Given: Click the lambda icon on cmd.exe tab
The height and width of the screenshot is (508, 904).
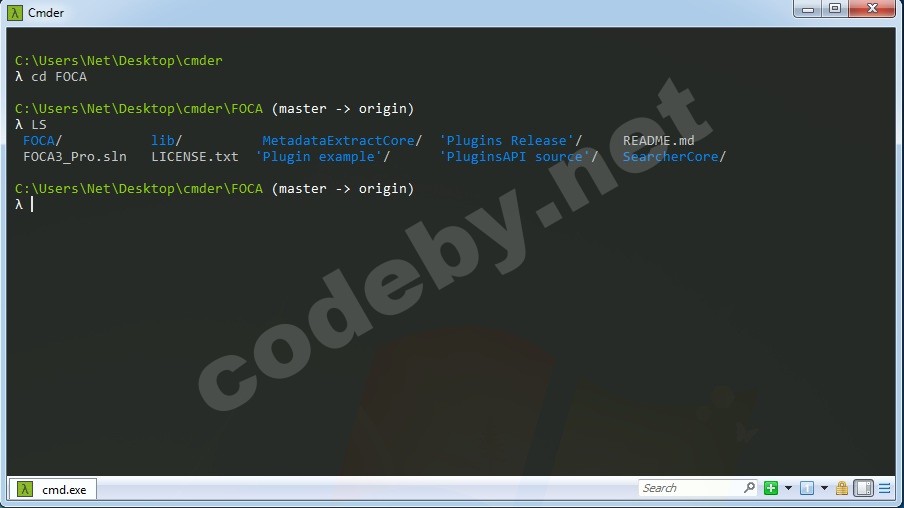Looking at the screenshot, I should (x=25, y=490).
